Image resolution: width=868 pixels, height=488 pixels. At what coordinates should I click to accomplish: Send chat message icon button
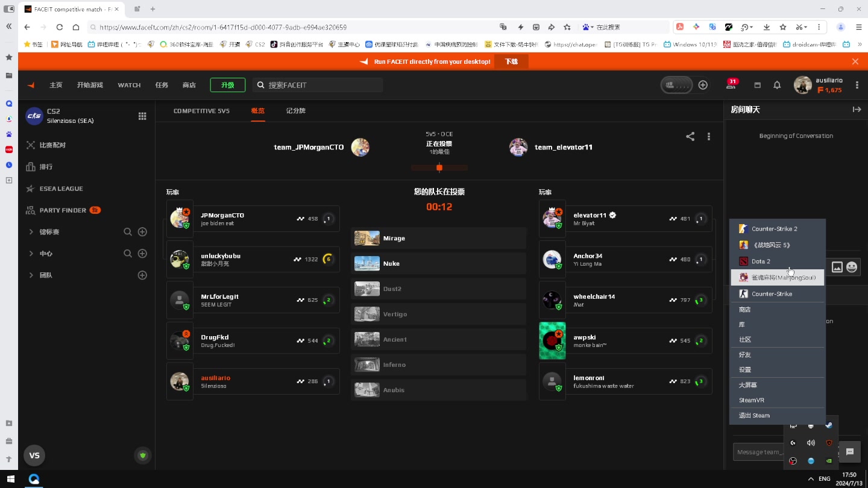[x=850, y=451]
